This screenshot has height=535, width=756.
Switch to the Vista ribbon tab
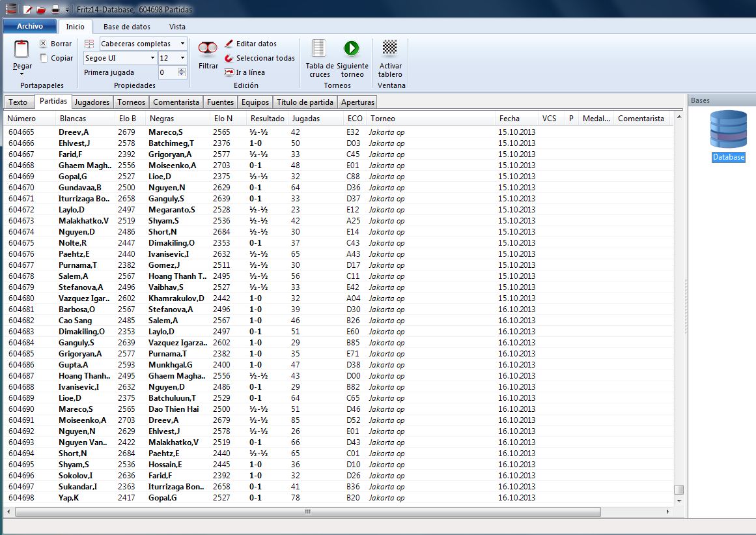click(x=177, y=27)
